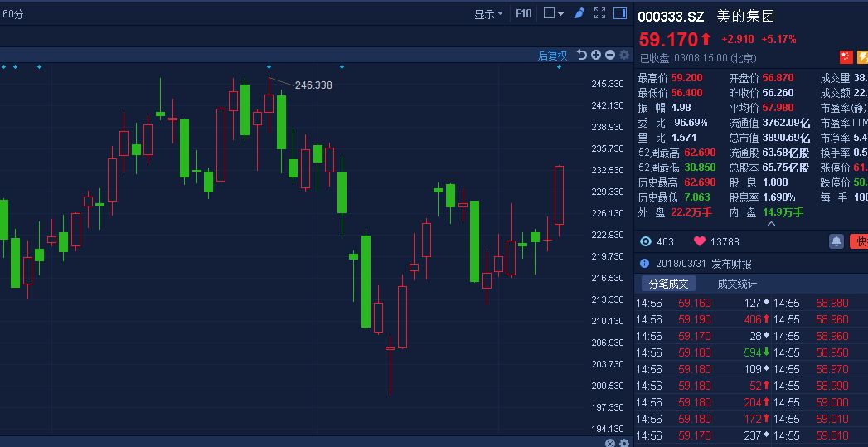Click the 内盘 value 14.9万手
Viewport: 868px width, 447px height.
[783, 212]
